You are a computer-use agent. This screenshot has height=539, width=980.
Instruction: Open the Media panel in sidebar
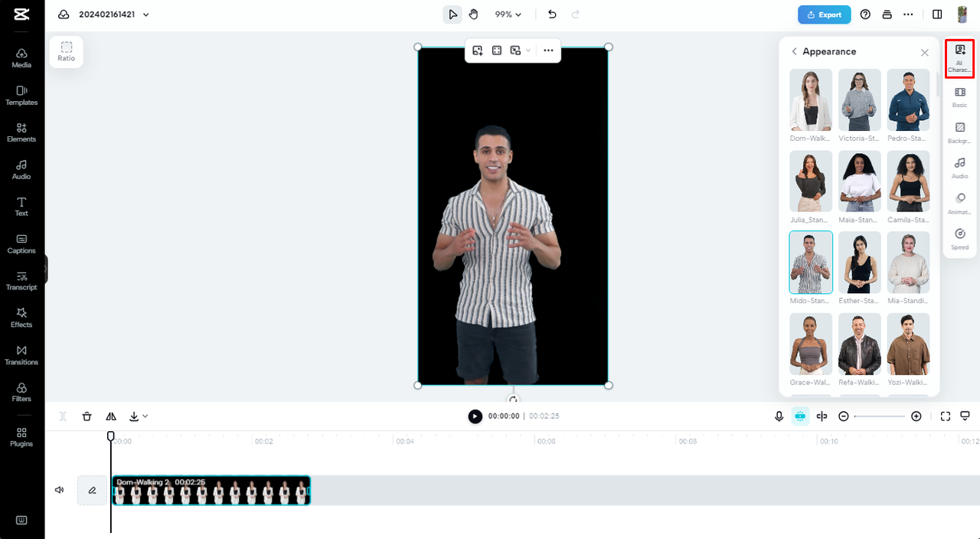click(x=21, y=57)
